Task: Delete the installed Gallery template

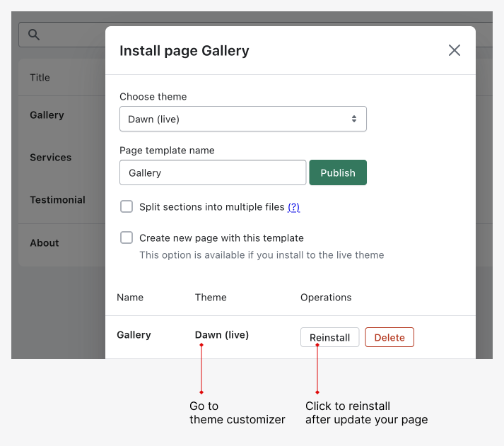Action: (389, 337)
